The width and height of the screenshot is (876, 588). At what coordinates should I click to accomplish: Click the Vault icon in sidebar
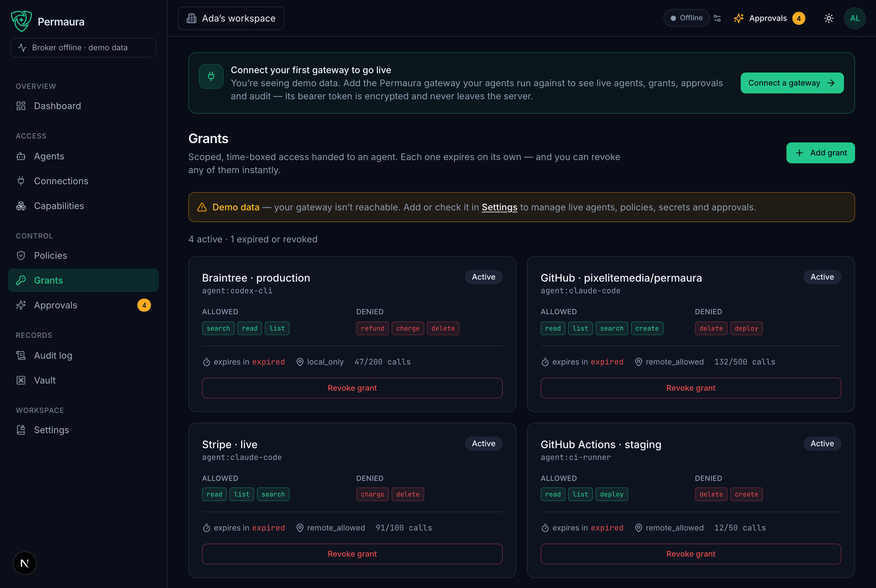(21, 380)
